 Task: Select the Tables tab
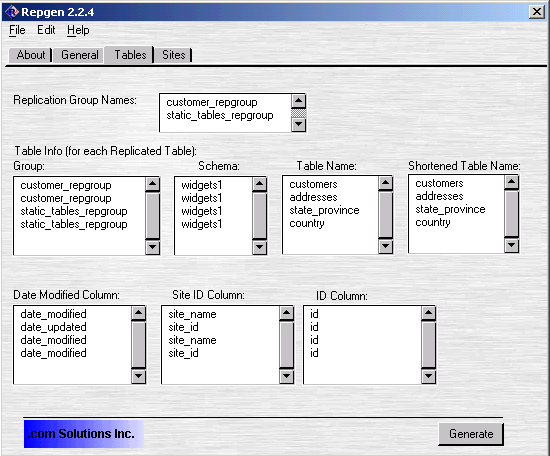click(130, 55)
